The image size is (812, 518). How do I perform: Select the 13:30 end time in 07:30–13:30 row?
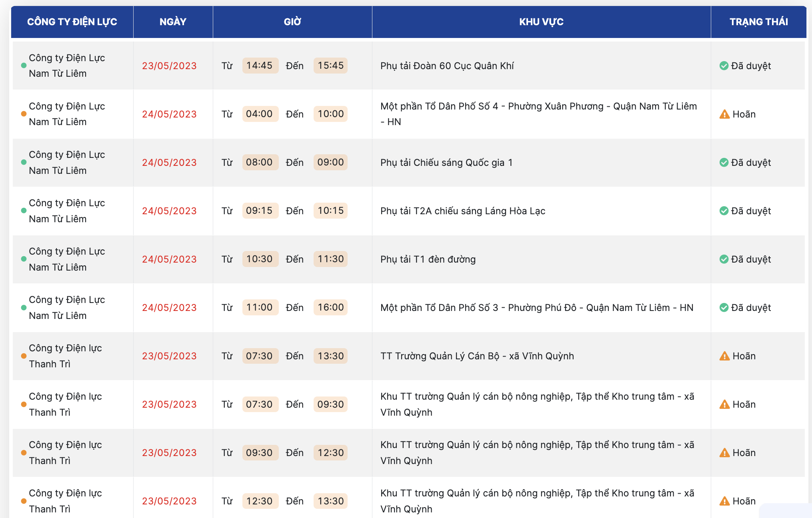[331, 356]
